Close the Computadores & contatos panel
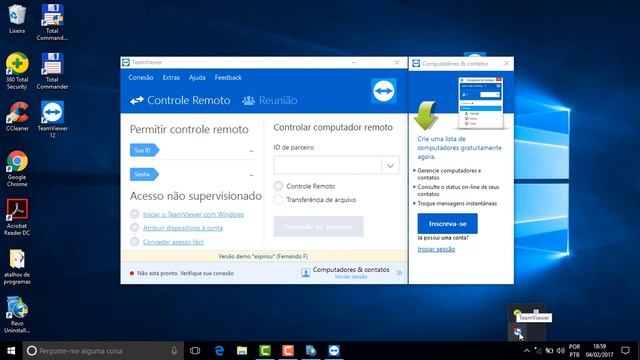640x360 pixels. tap(507, 63)
